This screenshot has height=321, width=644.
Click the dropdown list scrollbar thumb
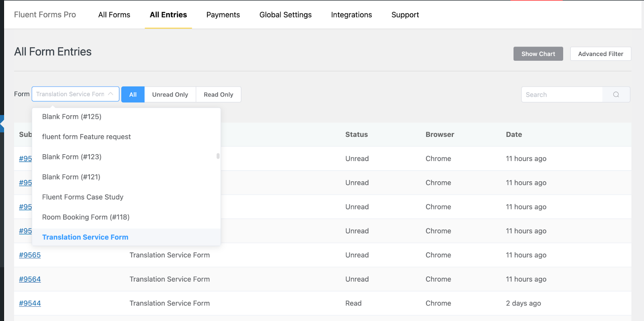click(x=218, y=156)
